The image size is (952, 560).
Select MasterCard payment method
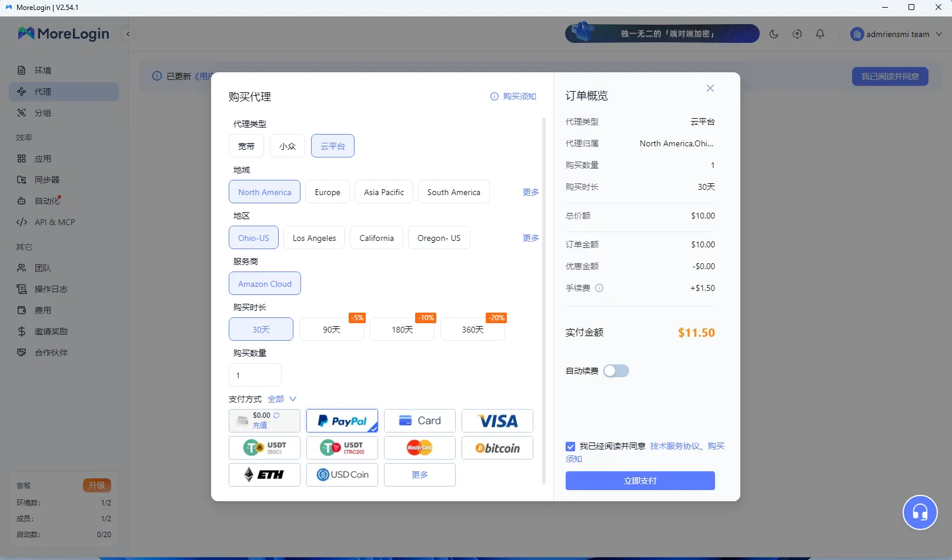point(420,448)
